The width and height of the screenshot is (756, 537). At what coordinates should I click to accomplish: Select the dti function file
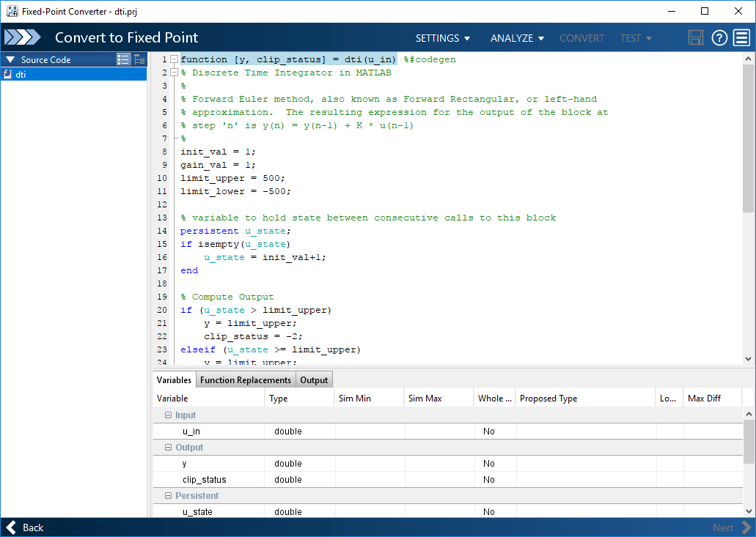(21, 74)
